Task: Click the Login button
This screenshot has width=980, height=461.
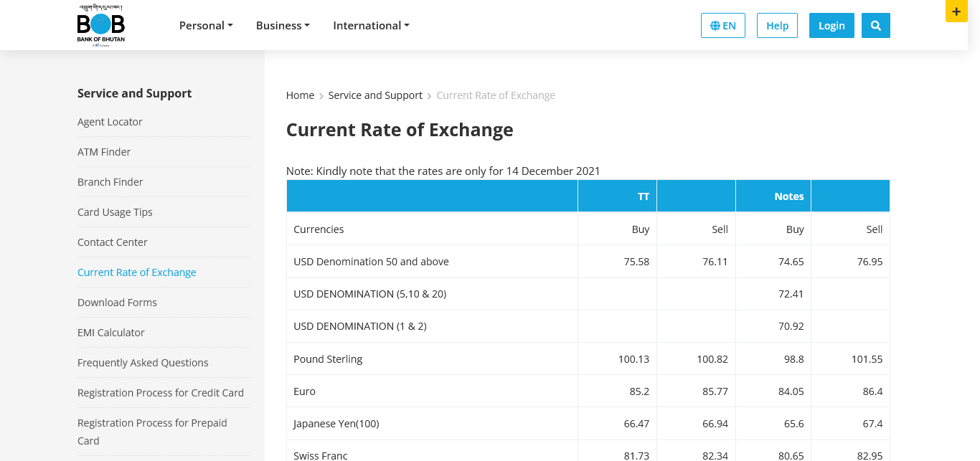Action: (x=831, y=26)
